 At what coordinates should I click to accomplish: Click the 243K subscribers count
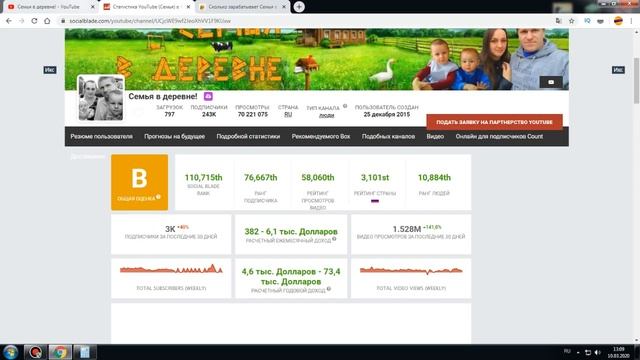click(209, 114)
